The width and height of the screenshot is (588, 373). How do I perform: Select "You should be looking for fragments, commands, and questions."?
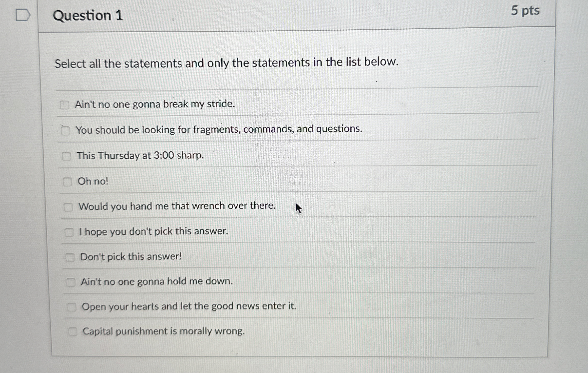pos(66,130)
